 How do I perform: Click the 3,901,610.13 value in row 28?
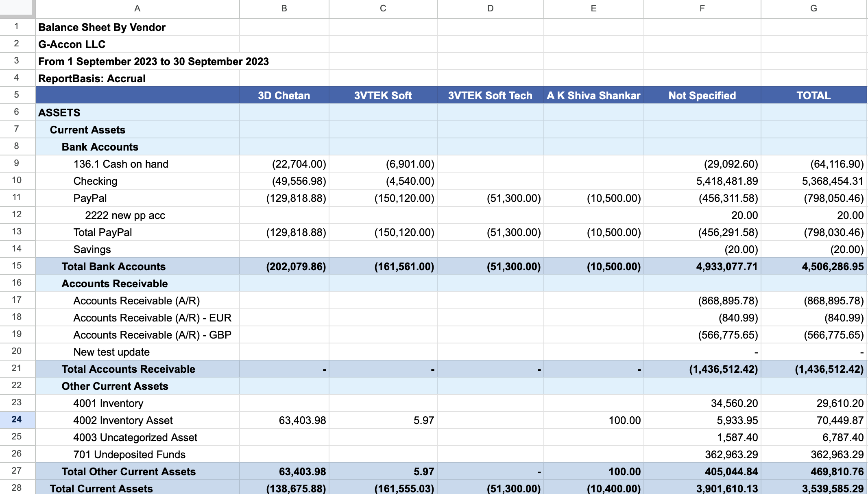(727, 488)
